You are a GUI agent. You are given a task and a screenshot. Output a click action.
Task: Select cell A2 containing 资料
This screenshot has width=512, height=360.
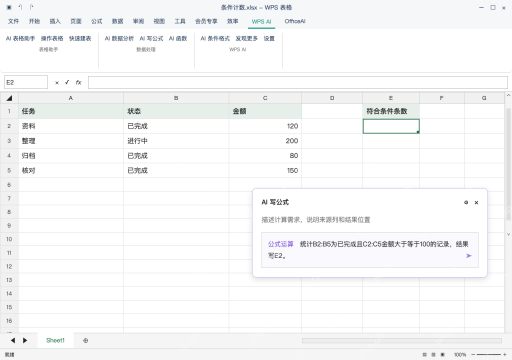click(x=71, y=126)
